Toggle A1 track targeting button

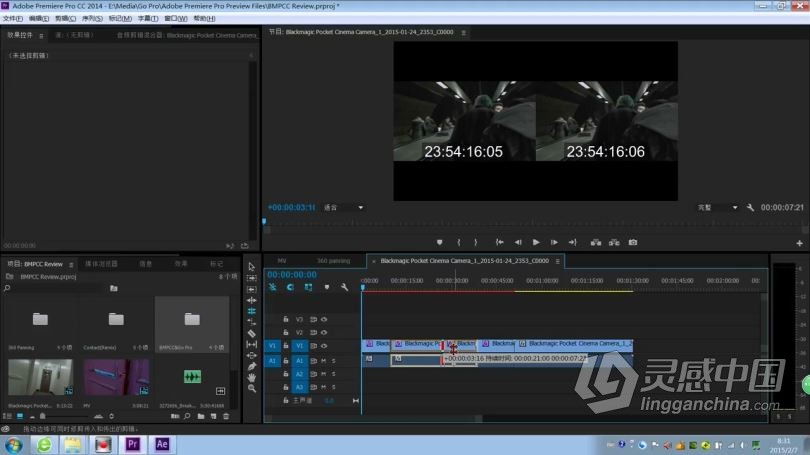(300, 361)
